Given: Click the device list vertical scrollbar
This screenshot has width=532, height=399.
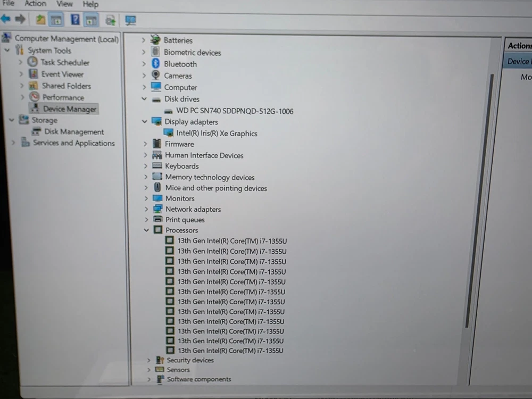Looking at the screenshot, I should [x=468, y=202].
